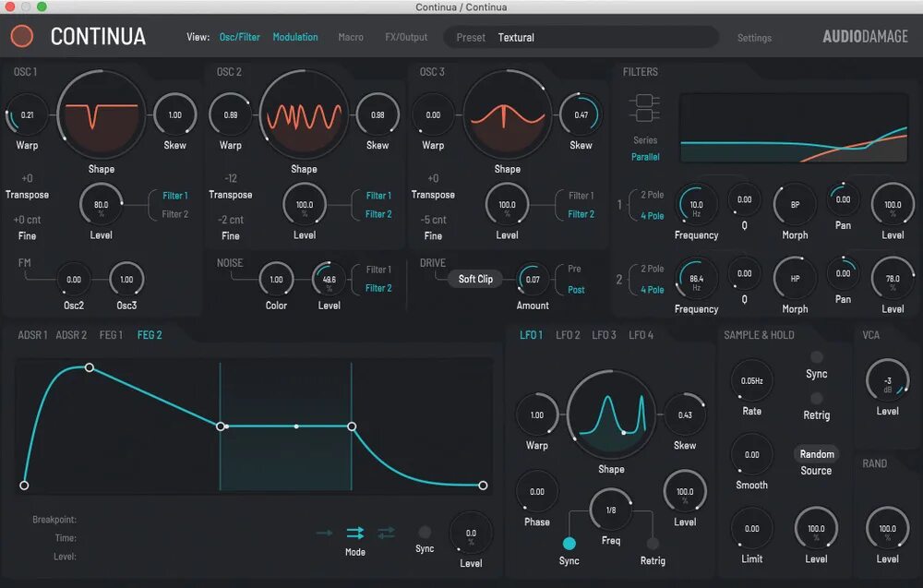Open the Macro view
Viewport: 923px width, 588px height.
pos(350,37)
